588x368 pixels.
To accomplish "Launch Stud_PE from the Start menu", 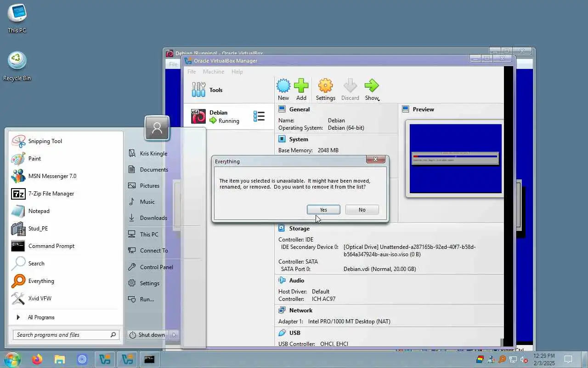I will coord(66,229).
